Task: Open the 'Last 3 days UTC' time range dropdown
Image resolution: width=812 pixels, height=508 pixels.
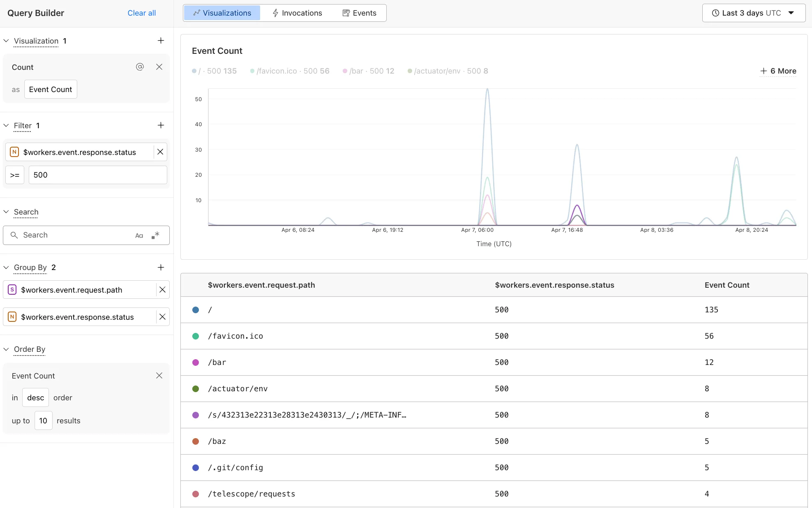Action: coord(754,13)
